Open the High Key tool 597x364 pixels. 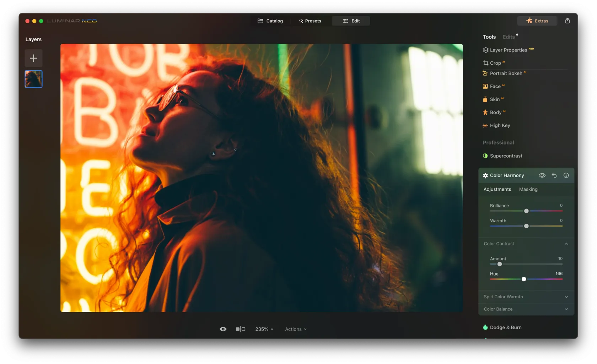[500, 125]
